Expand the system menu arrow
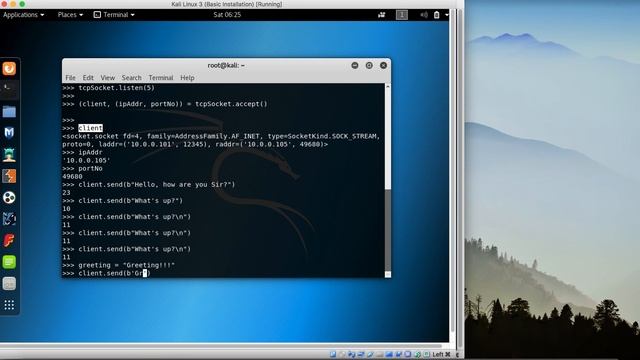Screen dimensions: 640x360 point(447,15)
